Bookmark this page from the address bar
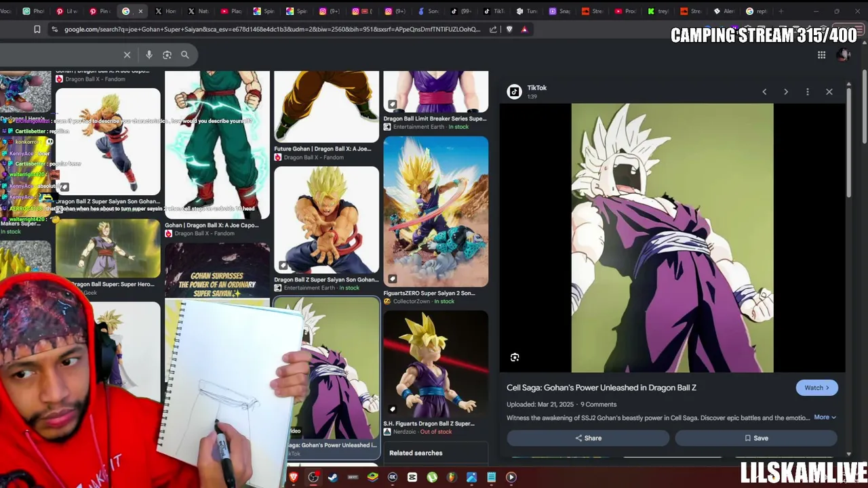This screenshot has width=868, height=488. coord(37,29)
